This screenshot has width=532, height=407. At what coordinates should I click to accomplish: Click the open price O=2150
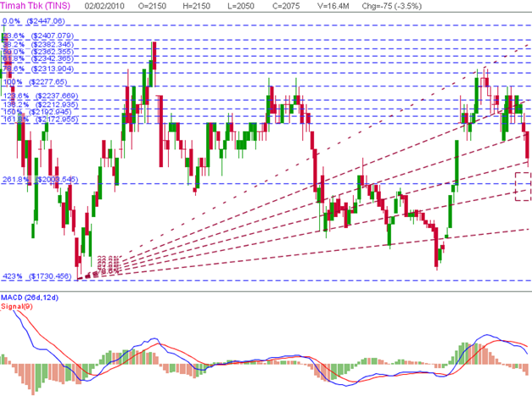[153, 6]
